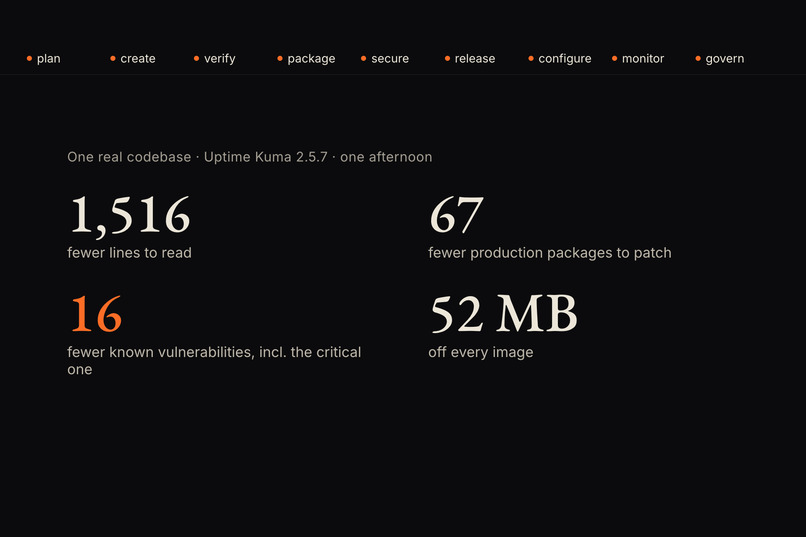Click the "fewer lines to read" caption

pyautogui.click(x=129, y=252)
